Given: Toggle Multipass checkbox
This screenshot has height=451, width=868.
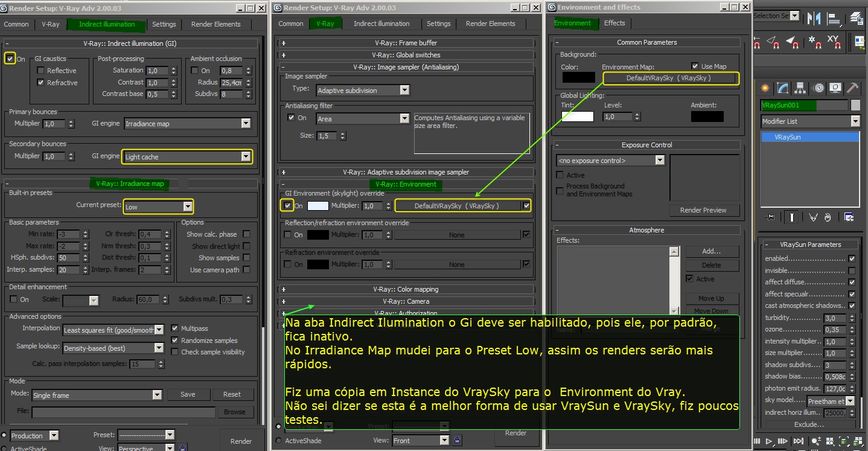Looking at the screenshot, I should tap(175, 328).
